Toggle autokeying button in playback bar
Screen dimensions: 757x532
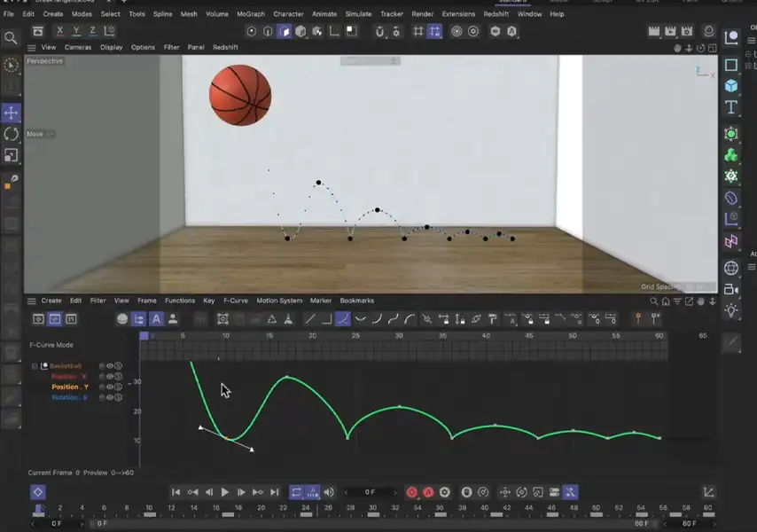point(428,492)
